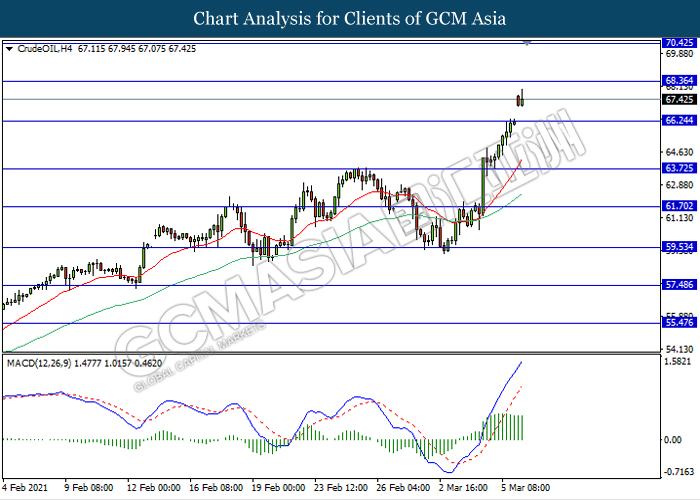The width and height of the screenshot is (700, 500).
Task: Click the 66.244 price level label
Action: pos(679,121)
